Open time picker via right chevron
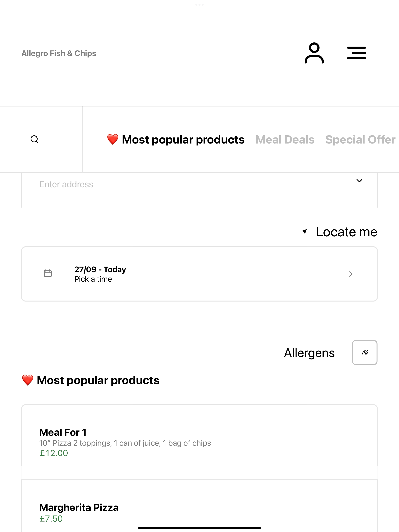 click(x=351, y=274)
